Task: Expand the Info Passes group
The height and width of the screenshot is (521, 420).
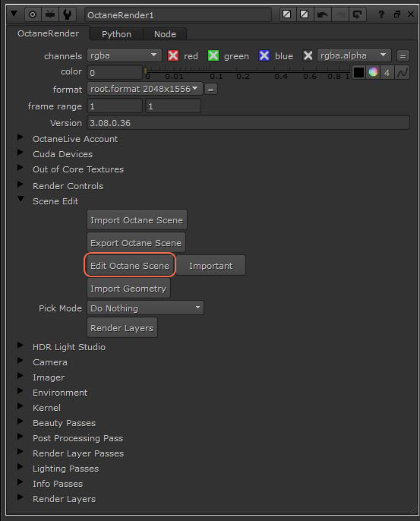Action: pyautogui.click(x=21, y=482)
